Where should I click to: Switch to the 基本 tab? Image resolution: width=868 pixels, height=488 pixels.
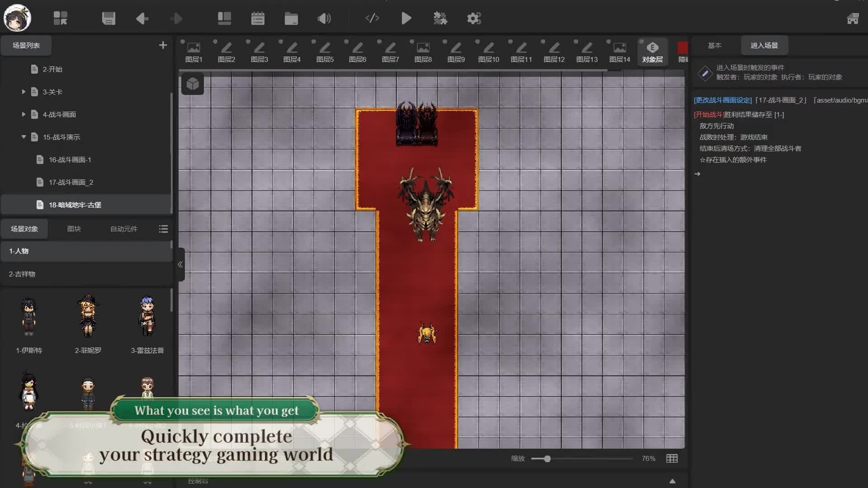coord(714,45)
